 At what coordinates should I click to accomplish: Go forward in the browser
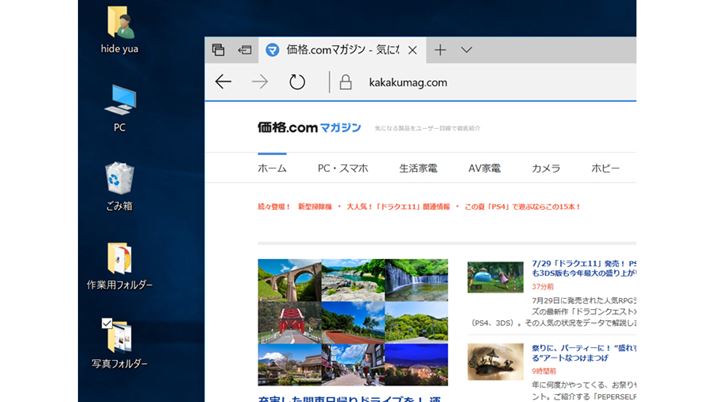(x=260, y=82)
